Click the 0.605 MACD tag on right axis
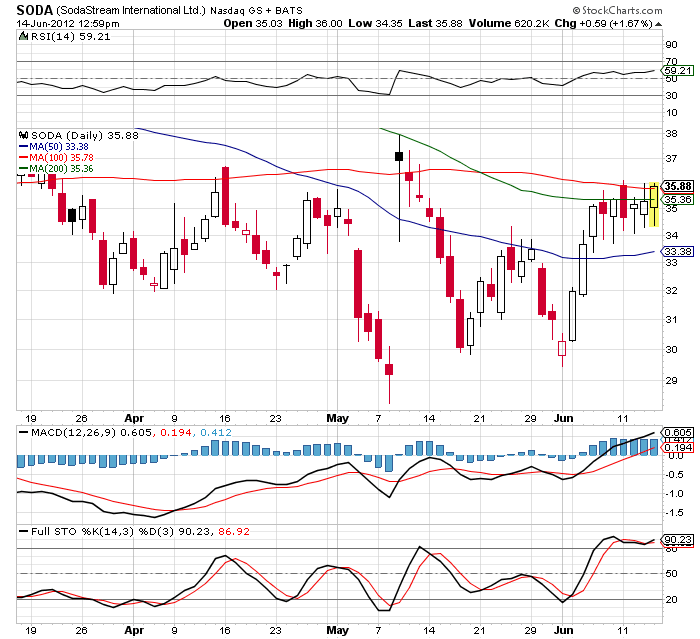The height and width of the screenshot is (639, 700). (678, 432)
